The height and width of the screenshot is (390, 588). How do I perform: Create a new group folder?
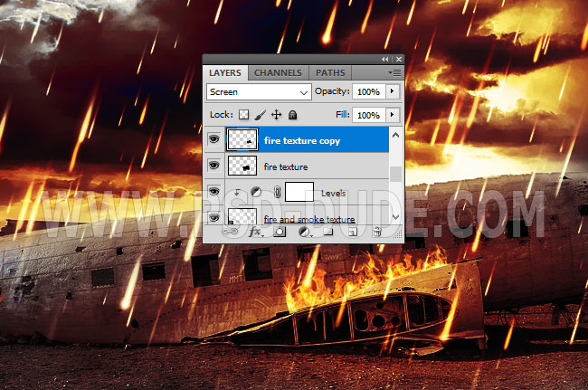point(328,232)
